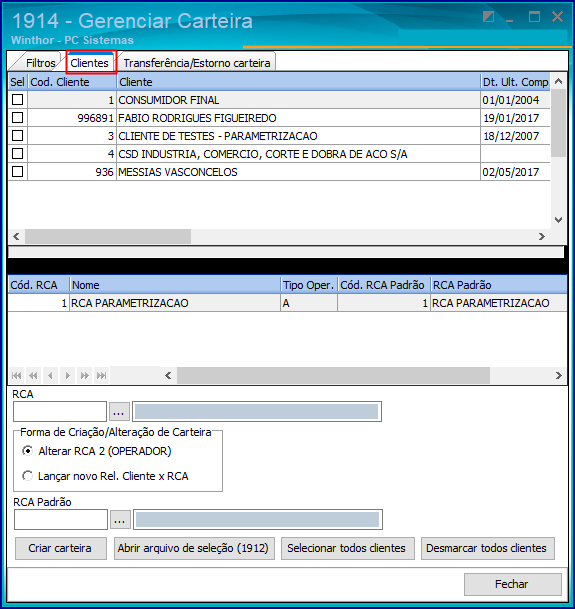
Task: Click clients grid vertical scrollbar thumb
Action: point(558,123)
